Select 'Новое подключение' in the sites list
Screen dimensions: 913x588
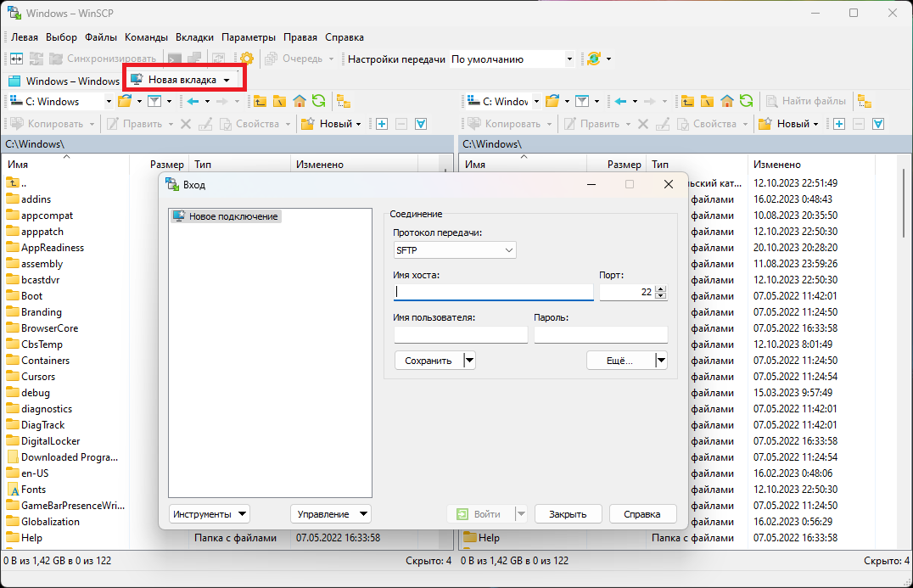(232, 216)
